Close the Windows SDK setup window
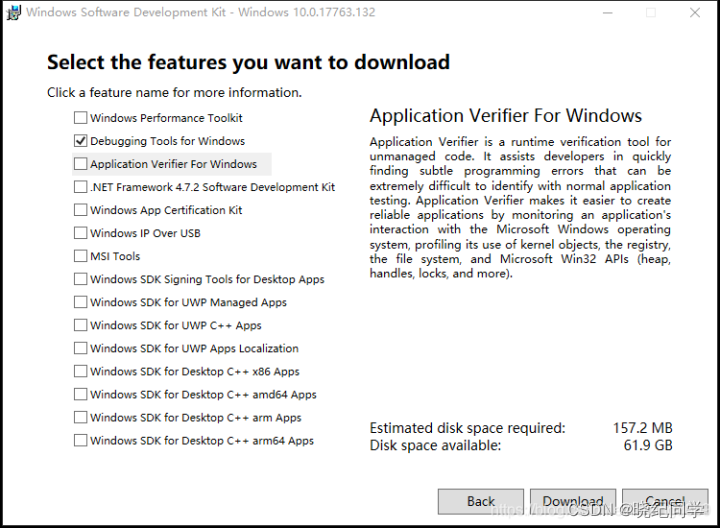The width and height of the screenshot is (720, 528). pos(695,12)
